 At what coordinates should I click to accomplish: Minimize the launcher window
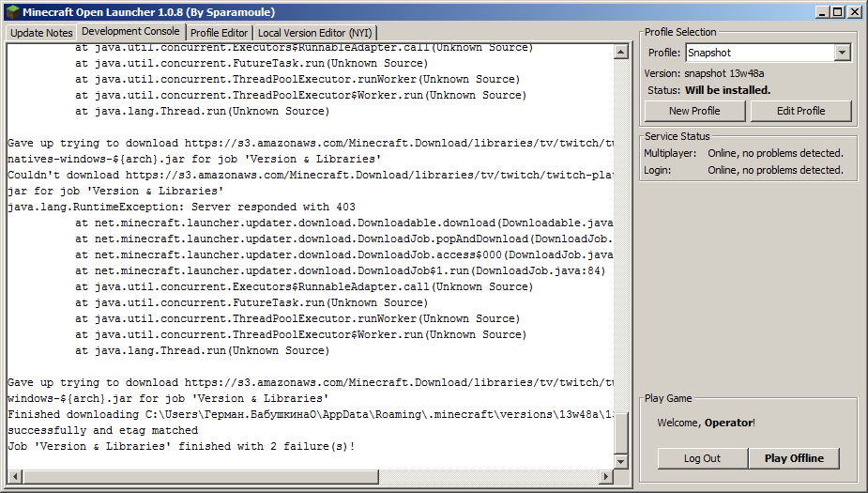coord(822,11)
